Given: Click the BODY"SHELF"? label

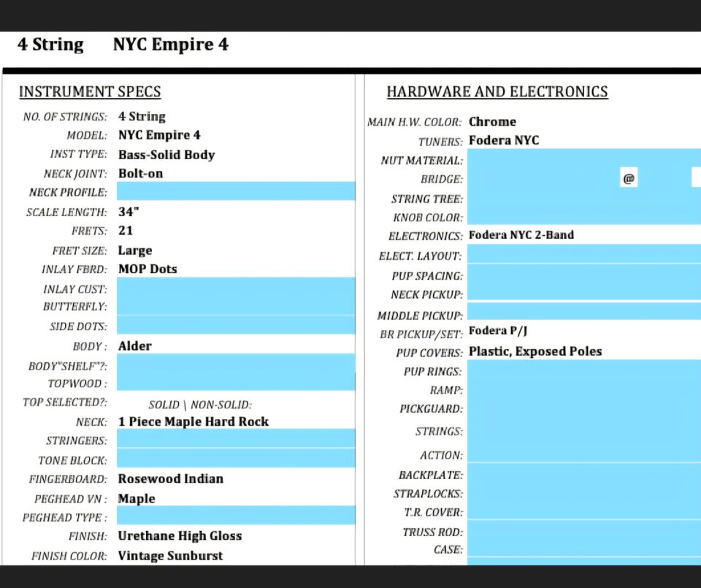Looking at the screenshot, I should pos(68,366).
